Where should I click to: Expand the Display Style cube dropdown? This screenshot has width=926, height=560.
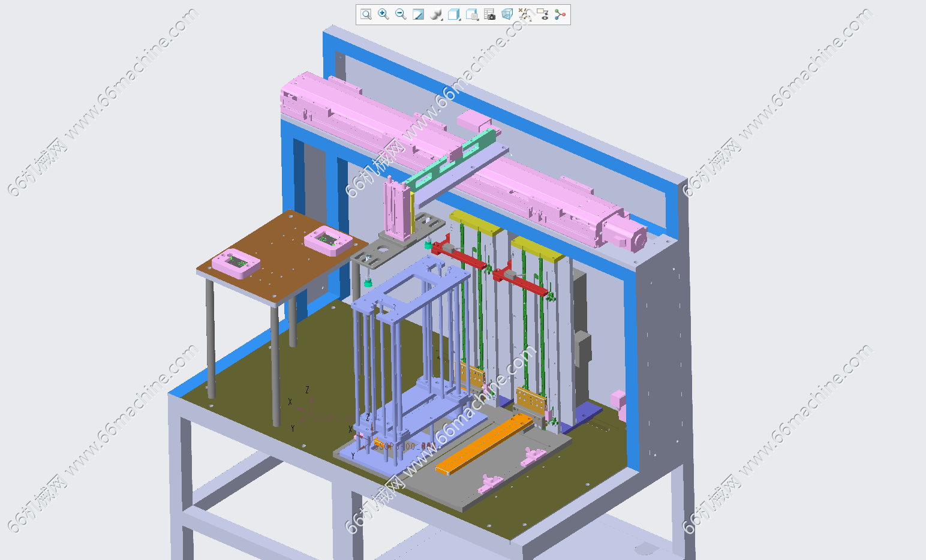click(x=454, y=14)
